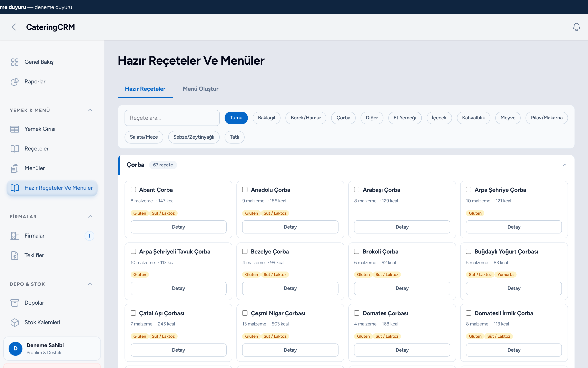The image size is (588, 368).
Task: Filter recipes by Diğer
Action: click(x=372, y=118)
